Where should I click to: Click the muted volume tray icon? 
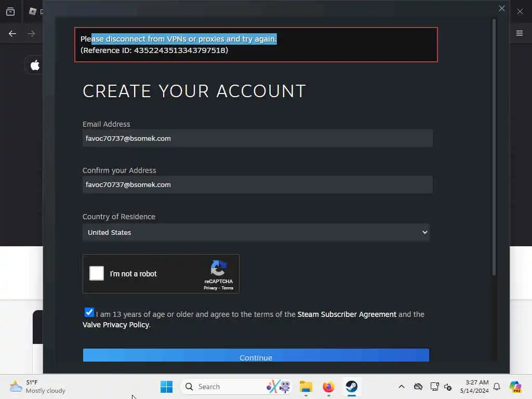click(447, 387)
